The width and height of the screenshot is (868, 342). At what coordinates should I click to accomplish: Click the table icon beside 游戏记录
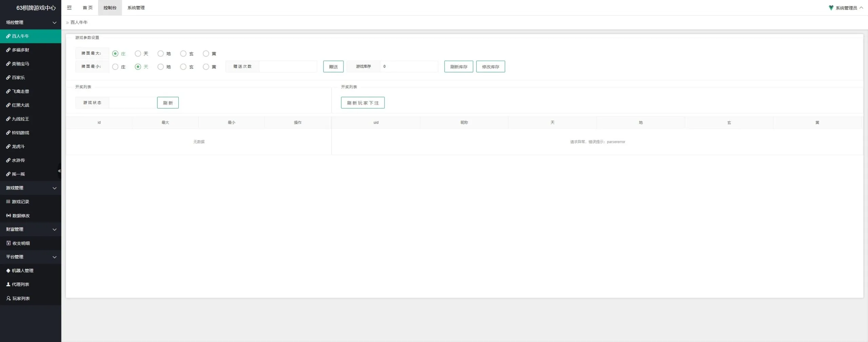(x=8, y=202)
